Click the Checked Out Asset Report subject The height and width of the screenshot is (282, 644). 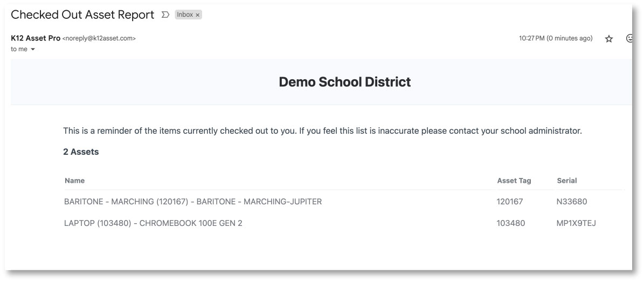(x=82, y=15)
